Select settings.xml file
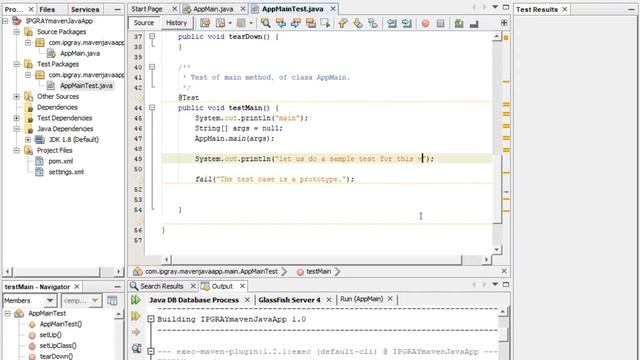The height and width of the screenshot is (360, 640). pos(66,172)
